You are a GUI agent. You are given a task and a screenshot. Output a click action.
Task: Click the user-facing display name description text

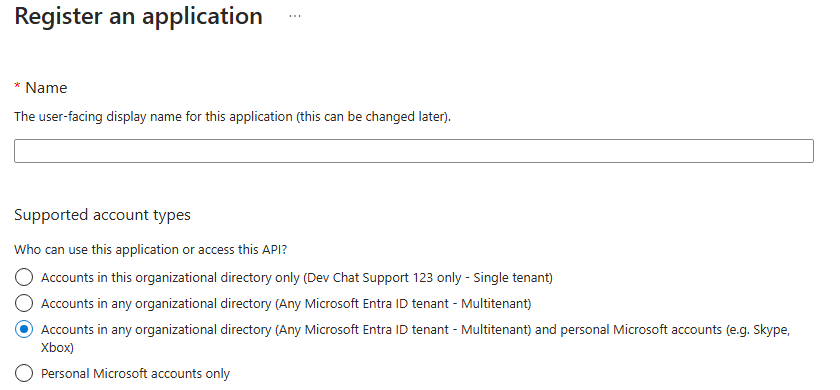pos(232,116)
